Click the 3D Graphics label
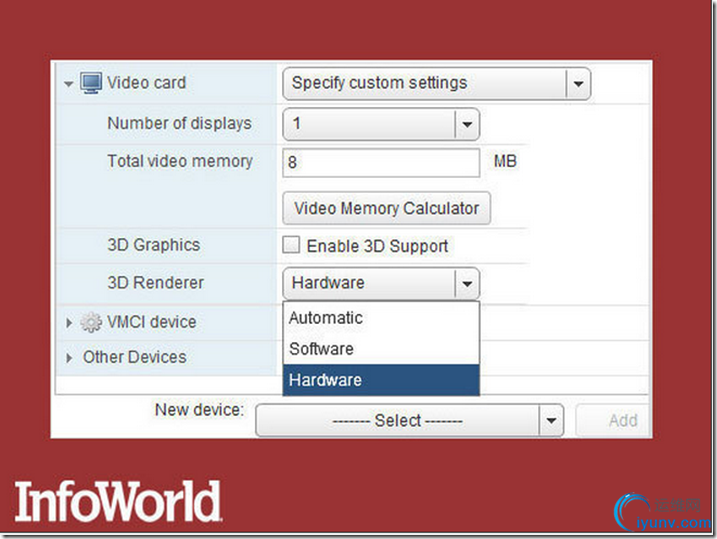717x539 pixels. 154,245
